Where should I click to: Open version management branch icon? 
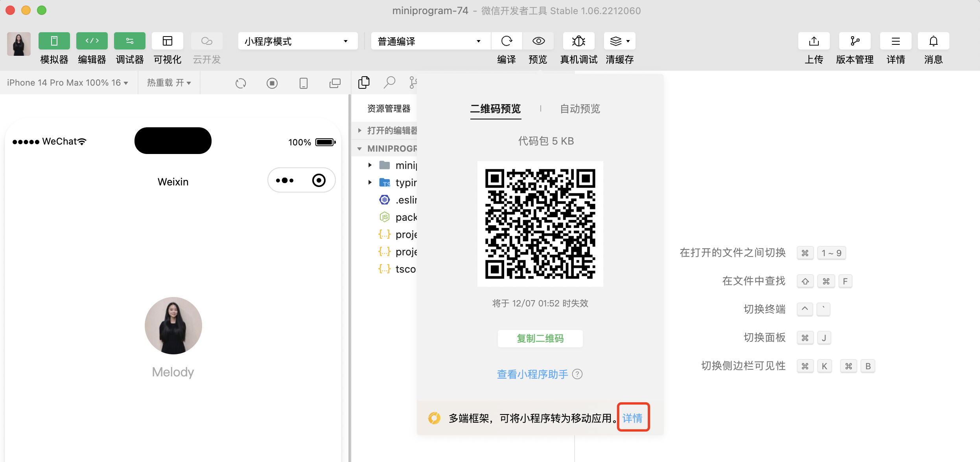coord(855,41)
